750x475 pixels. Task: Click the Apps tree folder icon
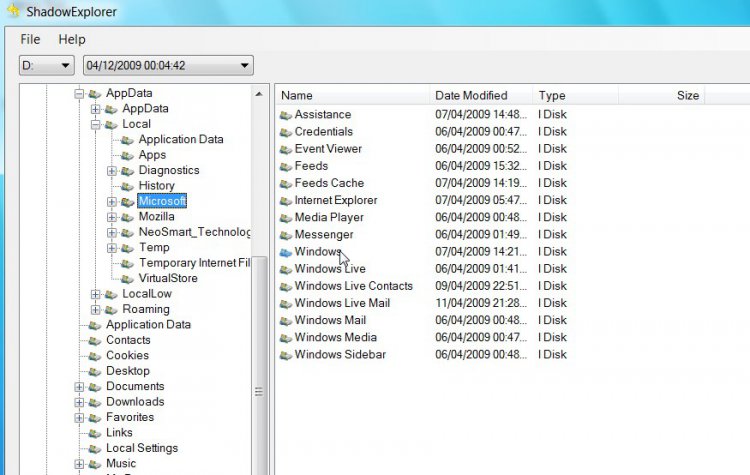click(127, 155)
